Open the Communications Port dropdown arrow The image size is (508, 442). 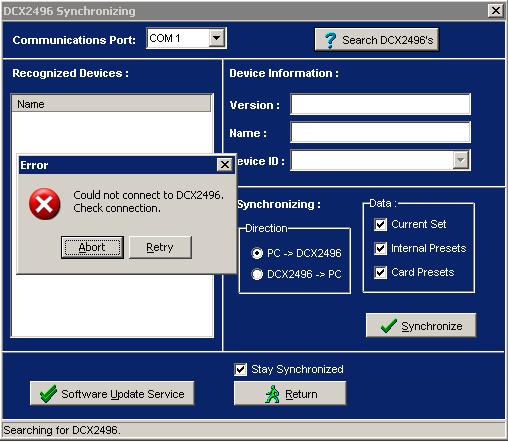tap(217, 38)
